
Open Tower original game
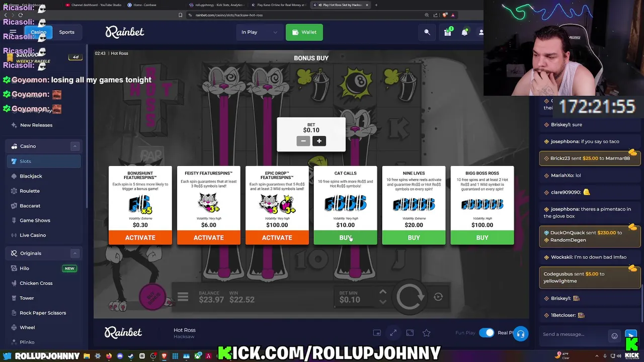coord(44,298)
